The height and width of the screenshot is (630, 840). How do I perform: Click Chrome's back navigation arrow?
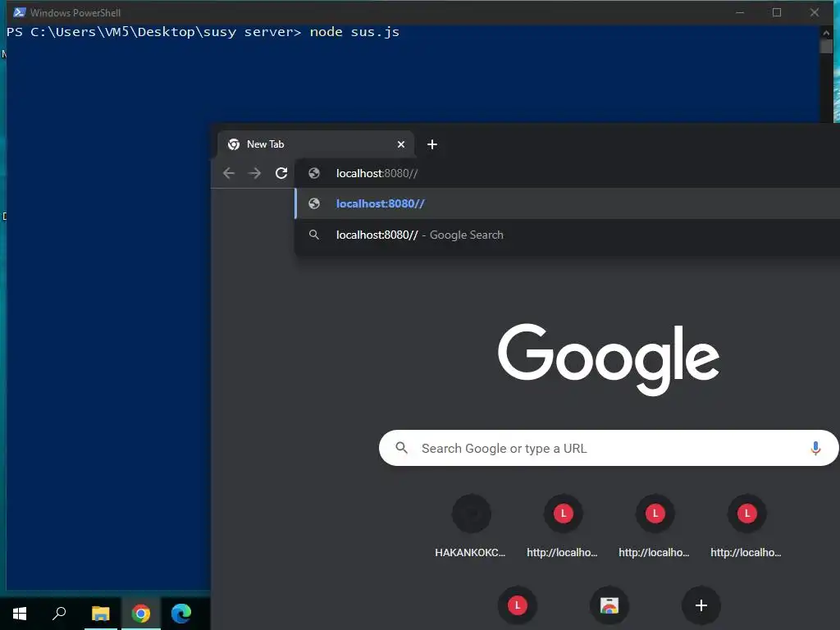[229, 173]
